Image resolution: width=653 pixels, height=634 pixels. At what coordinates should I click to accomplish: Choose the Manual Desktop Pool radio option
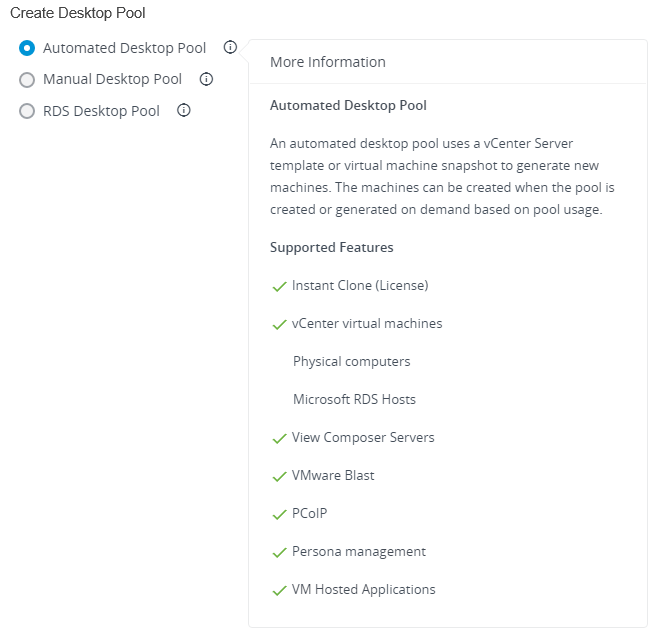coord(27,80)
